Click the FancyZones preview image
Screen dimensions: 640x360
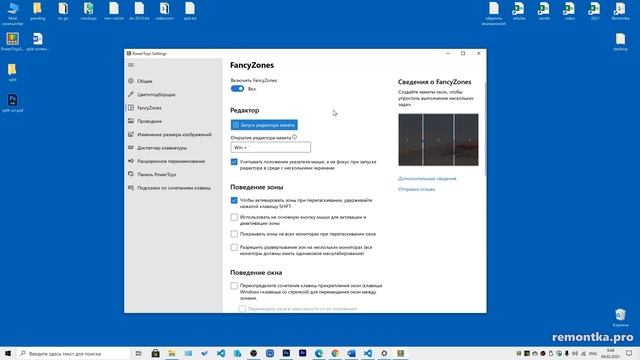[x=438, y=140]
